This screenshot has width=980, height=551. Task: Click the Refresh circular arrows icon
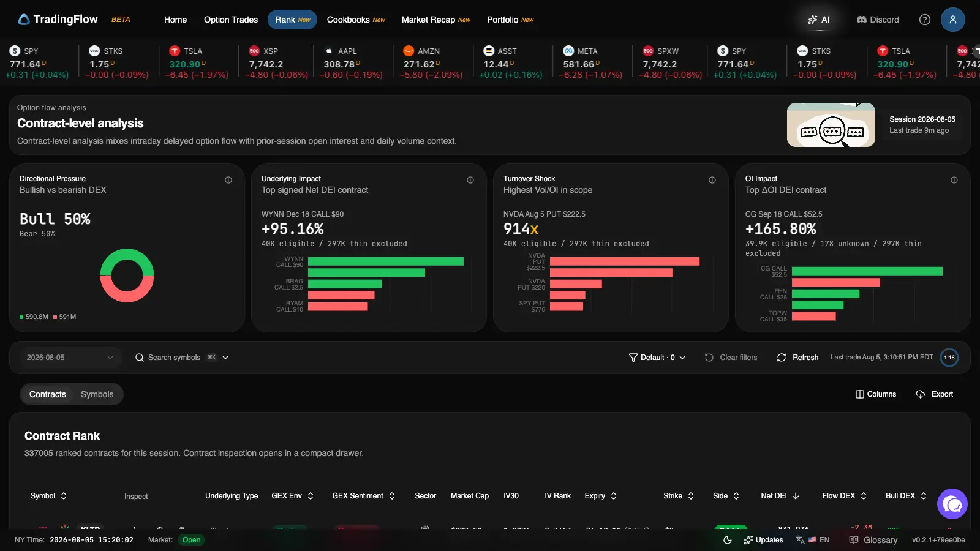(782, 358)
